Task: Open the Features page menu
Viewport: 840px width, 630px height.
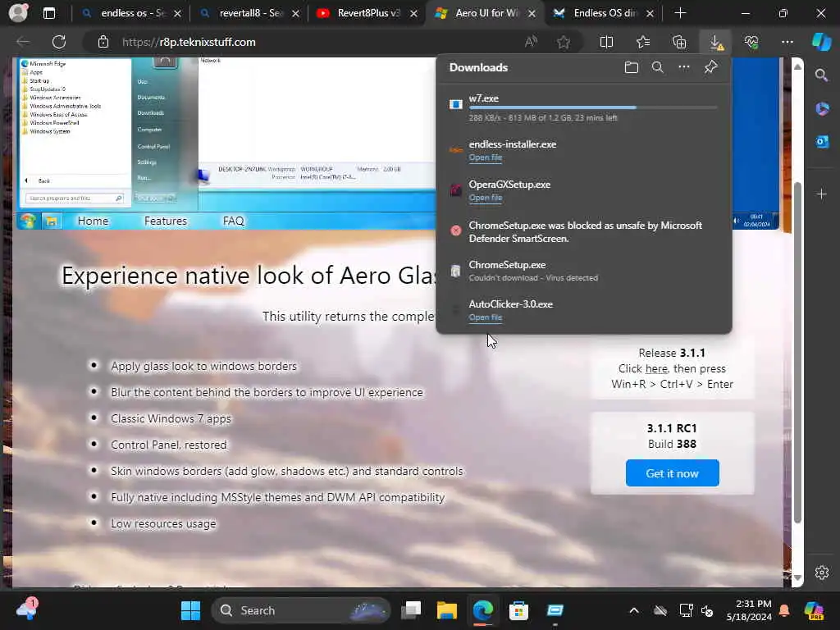Action: pyautogui.click(x=166, y=221)
